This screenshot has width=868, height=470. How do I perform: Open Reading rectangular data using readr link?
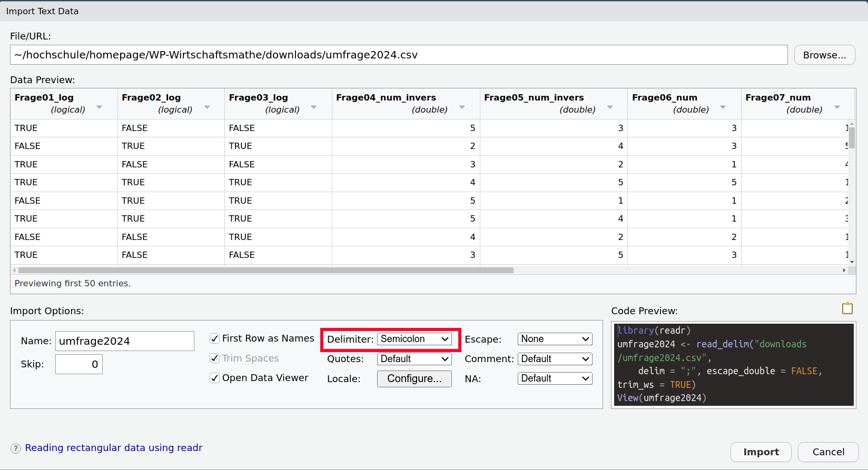click(x=114, y=448)
